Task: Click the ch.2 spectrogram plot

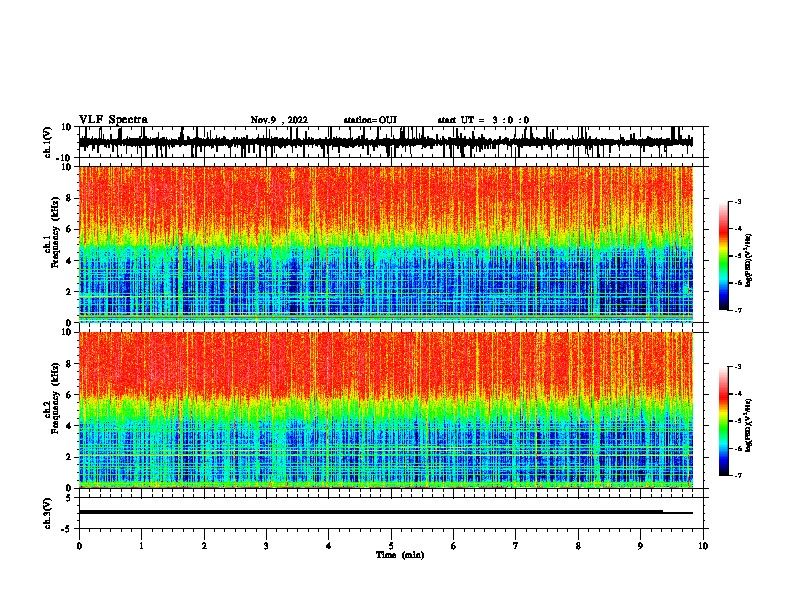Action: [x=386, y=410]
